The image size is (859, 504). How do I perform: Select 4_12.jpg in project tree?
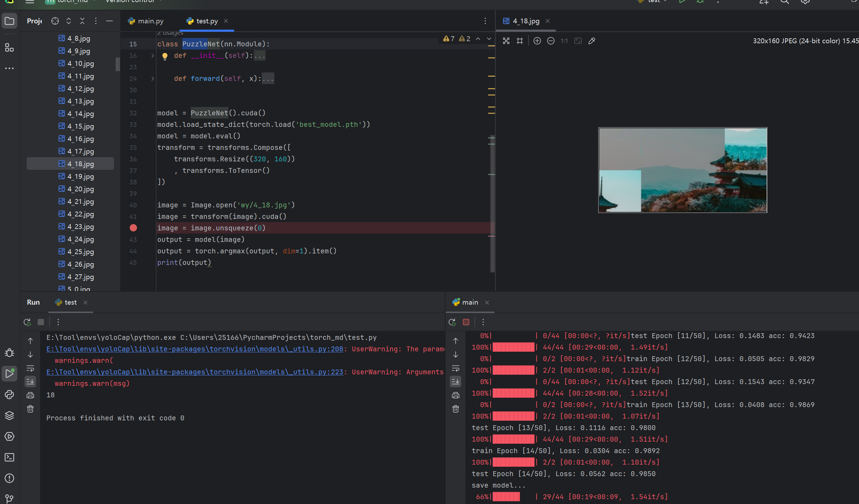pyautogui.click(x=77, y=89)
